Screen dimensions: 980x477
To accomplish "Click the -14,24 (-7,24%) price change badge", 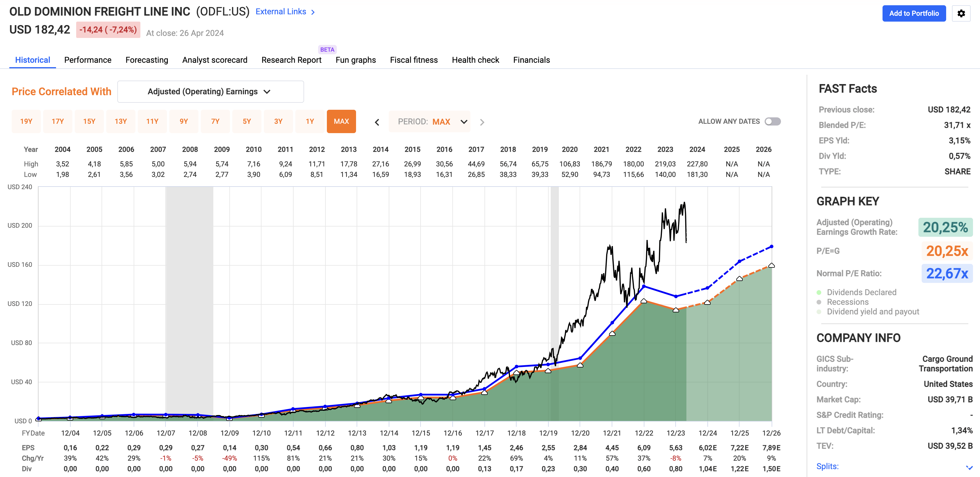I will tap(108, 30).
